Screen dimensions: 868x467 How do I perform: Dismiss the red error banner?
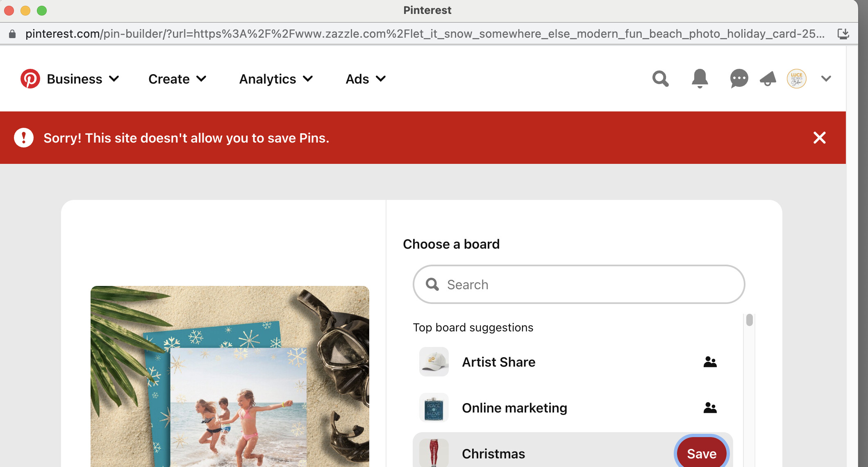819,138
